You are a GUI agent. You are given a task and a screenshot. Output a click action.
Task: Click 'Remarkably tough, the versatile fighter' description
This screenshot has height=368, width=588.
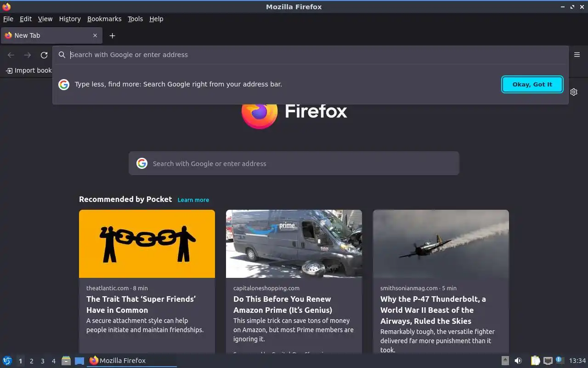point(437,341)
